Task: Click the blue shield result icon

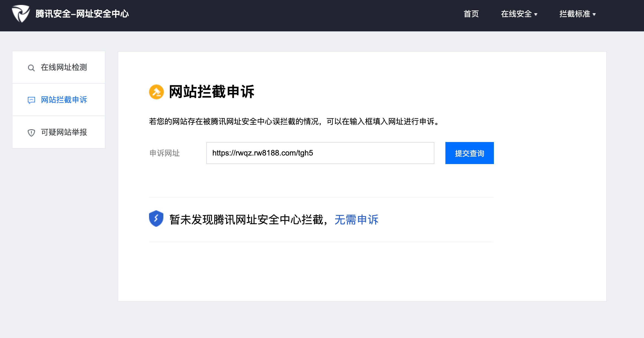Action: pos(156,219)
